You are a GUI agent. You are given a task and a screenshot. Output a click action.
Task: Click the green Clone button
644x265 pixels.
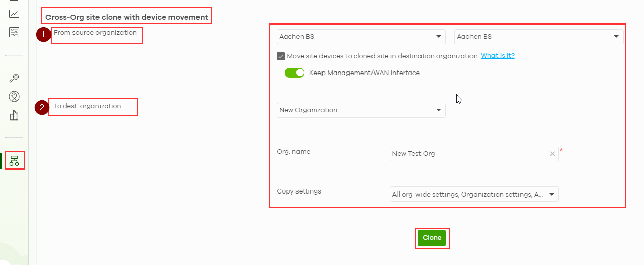(432, 238)
